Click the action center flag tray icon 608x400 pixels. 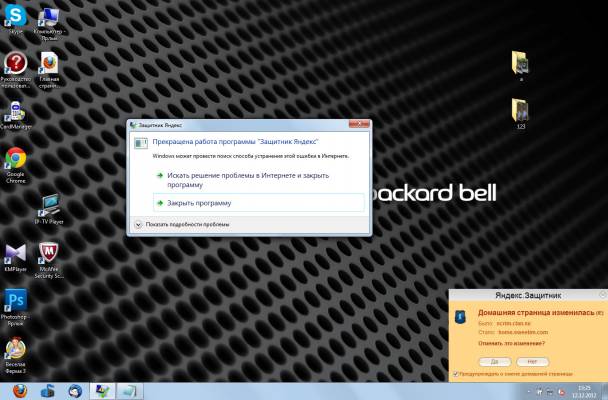(x=539, y=392)
